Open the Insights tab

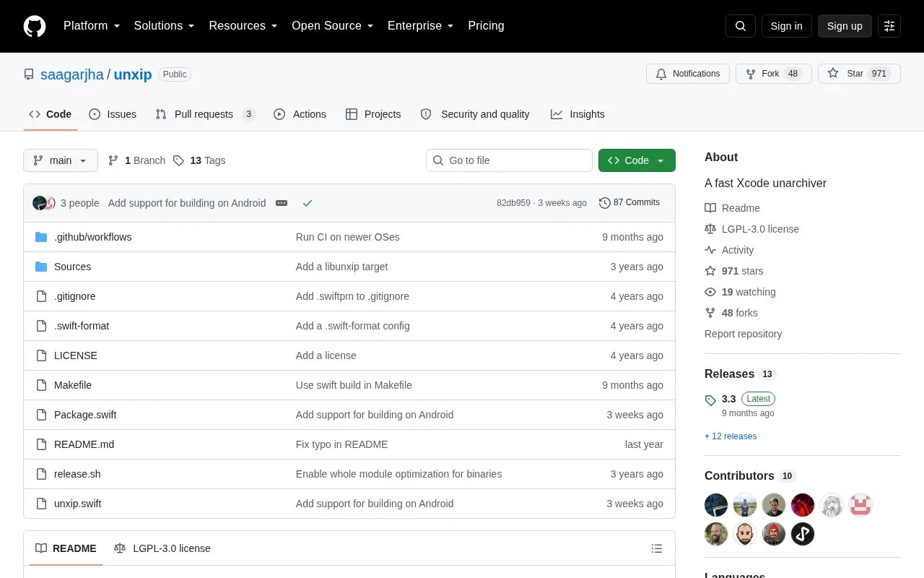577,114
